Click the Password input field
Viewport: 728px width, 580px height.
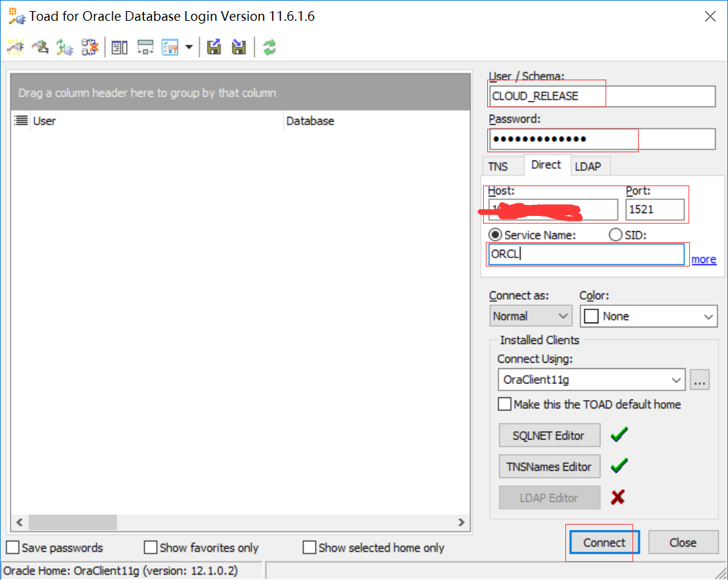(602, 139)
